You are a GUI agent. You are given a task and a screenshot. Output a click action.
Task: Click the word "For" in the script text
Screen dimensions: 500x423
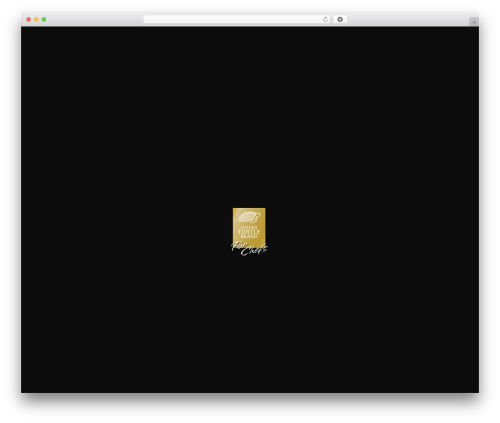click(x=238, y=246)
